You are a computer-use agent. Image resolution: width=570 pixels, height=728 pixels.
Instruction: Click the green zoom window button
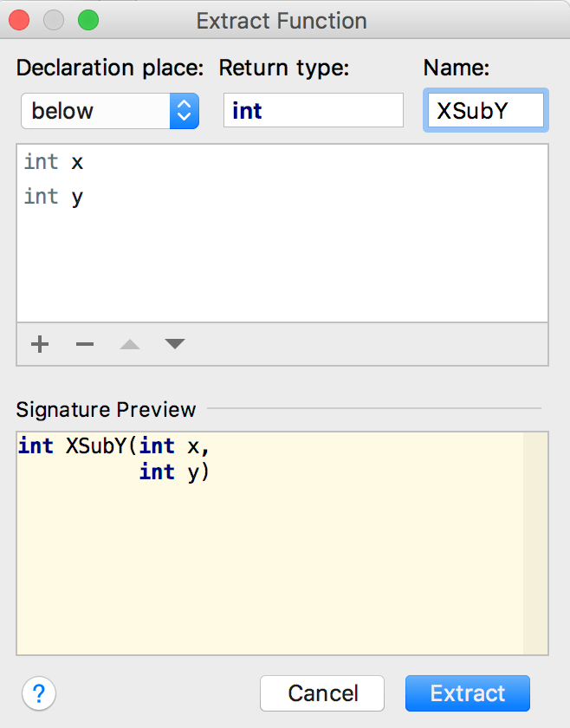click(88, 21)
